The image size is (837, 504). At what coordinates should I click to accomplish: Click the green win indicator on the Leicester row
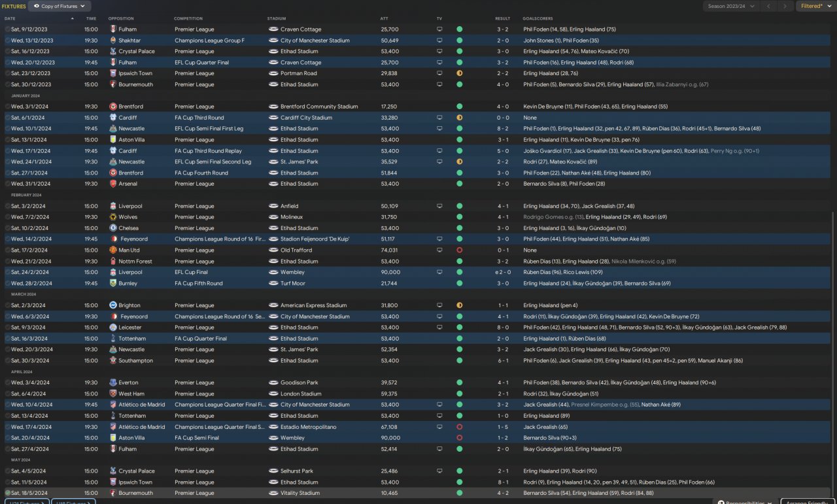[460, 328]
